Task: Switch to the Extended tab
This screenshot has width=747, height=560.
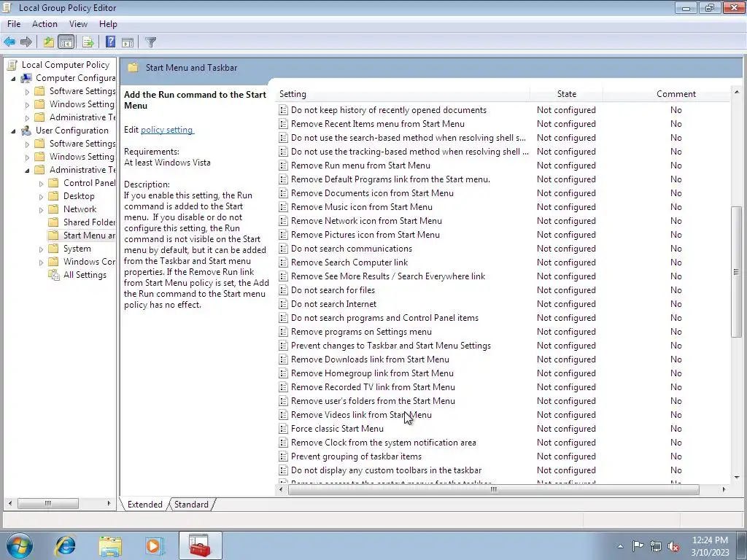Action: click(145, 505)
